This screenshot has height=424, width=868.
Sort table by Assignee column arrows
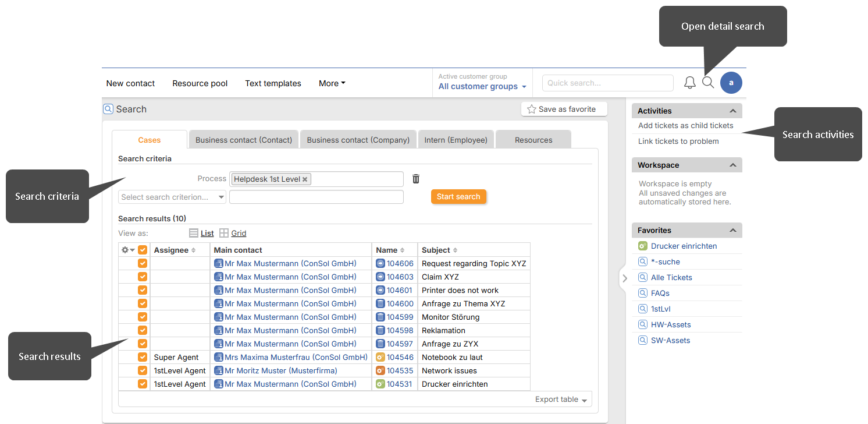[x=193, y=250]
